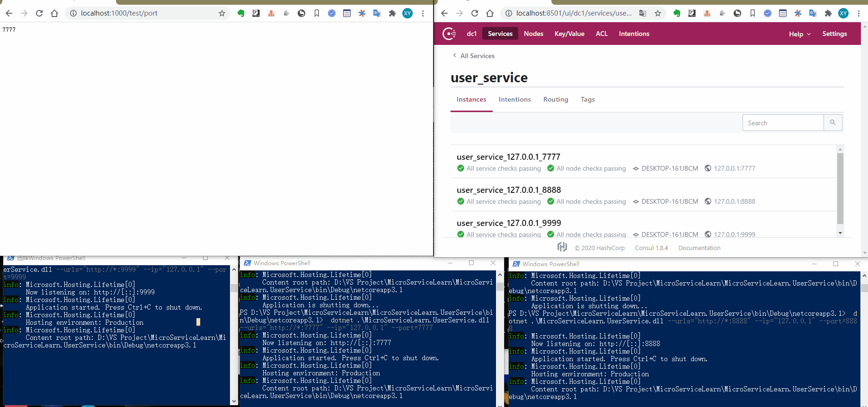The height and width of the screenshot is (407, 868).
Task: Open Chrome three-dot menu in left browser
Action: pos(423,13)
